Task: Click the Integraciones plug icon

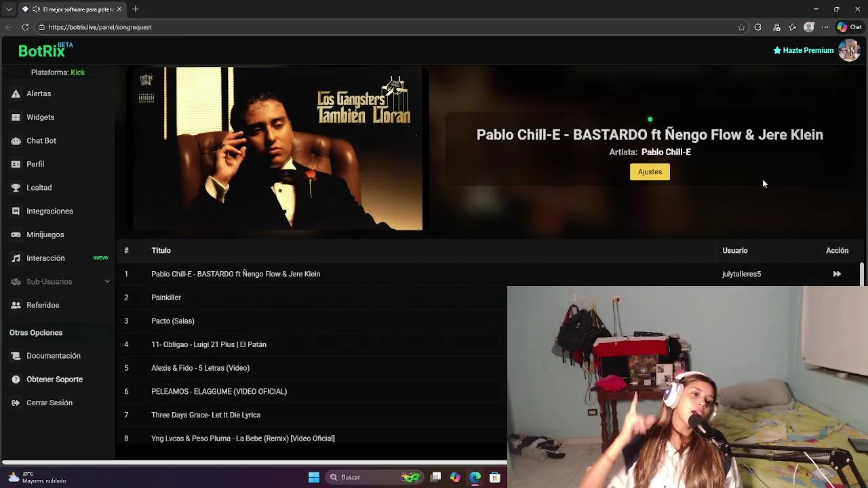Action: [16, 211]
